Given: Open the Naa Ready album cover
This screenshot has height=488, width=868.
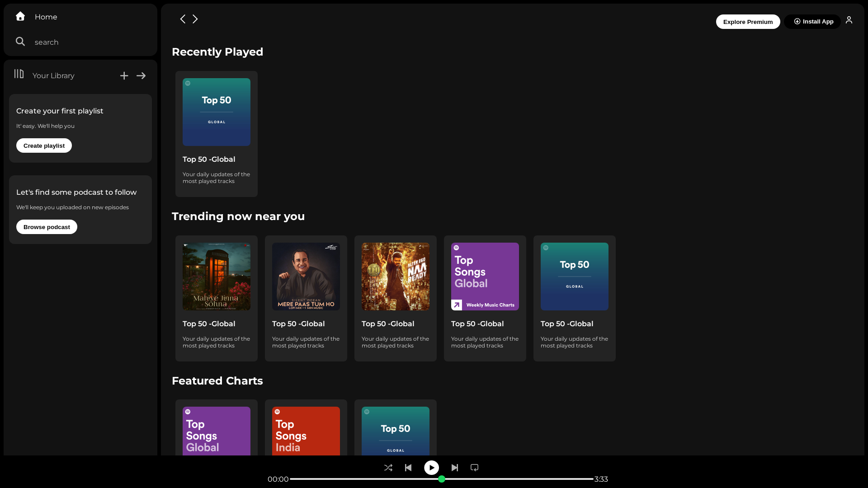Looking at the screenshot, I should [396, 277].
